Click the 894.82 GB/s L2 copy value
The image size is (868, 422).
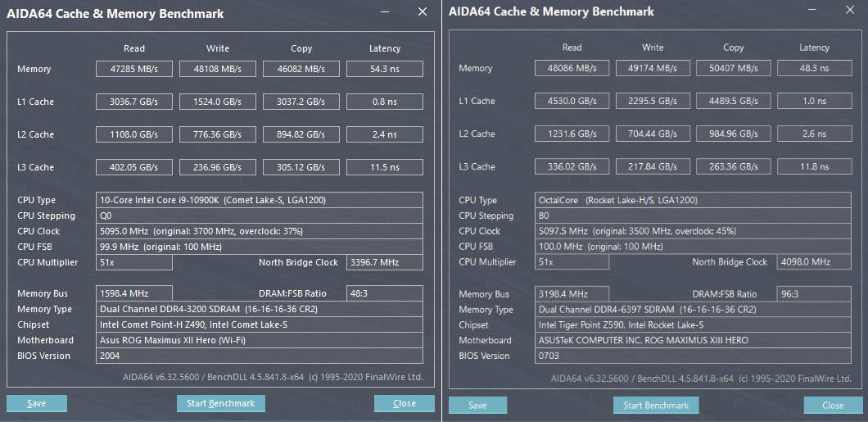pos(301,134)
